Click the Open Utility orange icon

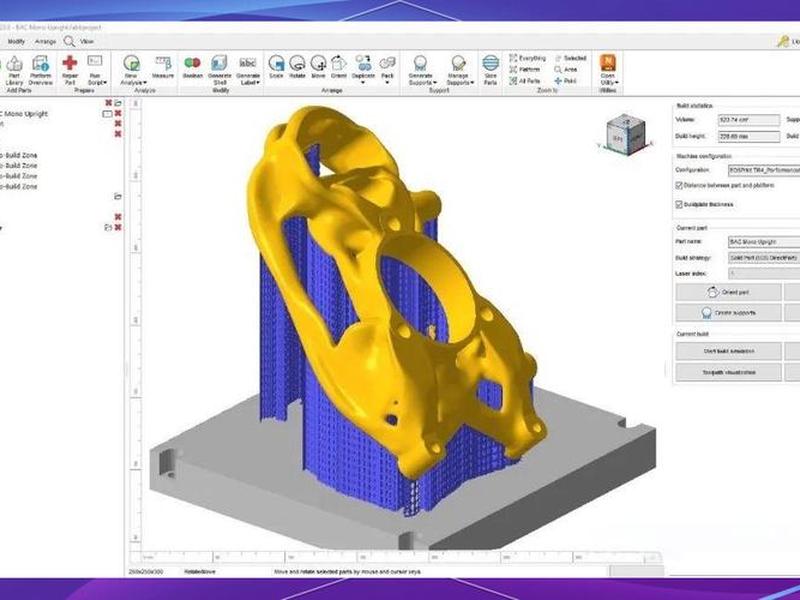click(x=608, y=63)
